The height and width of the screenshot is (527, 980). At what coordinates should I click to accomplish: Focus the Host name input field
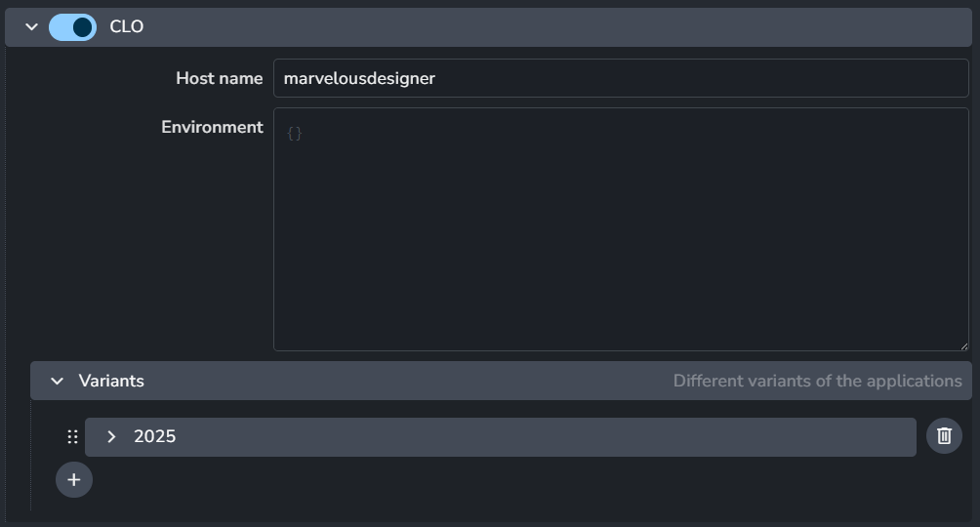(x=621, y=78)
